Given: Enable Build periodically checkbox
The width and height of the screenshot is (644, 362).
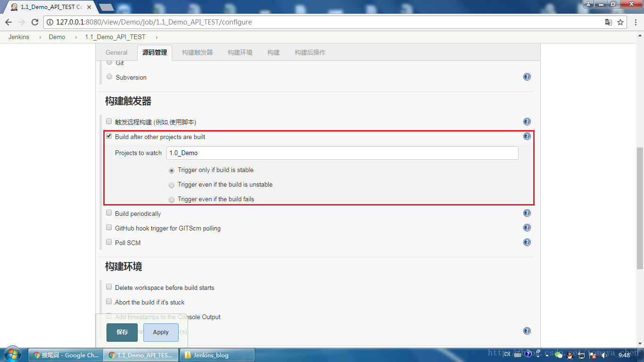Looking at the screenshot, I should [x=109, y=213].
